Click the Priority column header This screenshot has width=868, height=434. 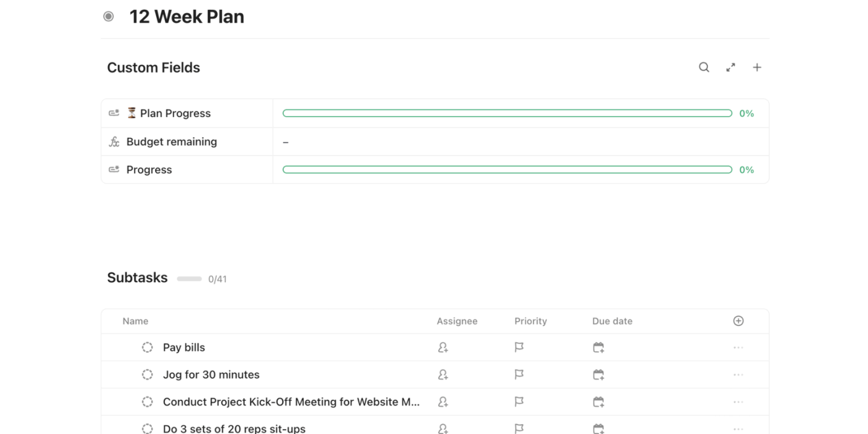point(531,321)
